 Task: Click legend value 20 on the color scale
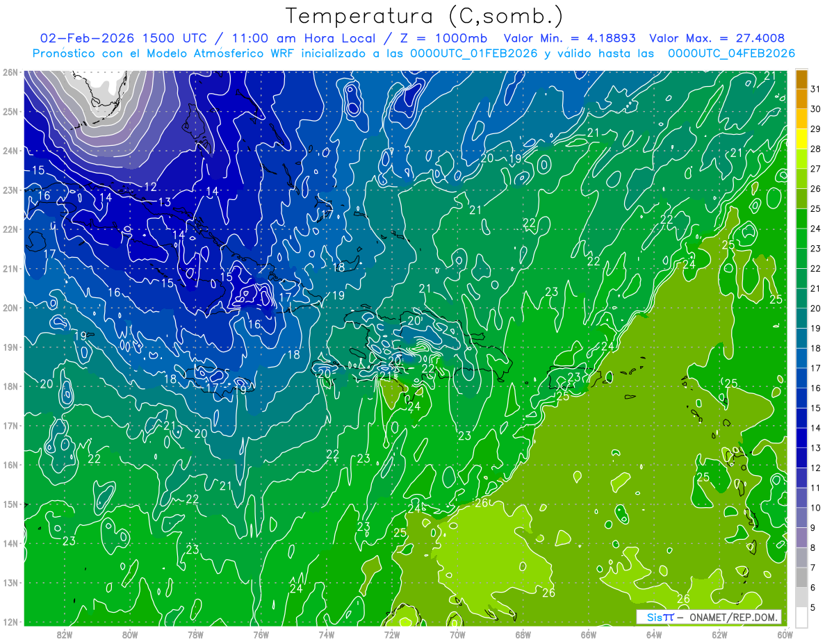point(816,308)
